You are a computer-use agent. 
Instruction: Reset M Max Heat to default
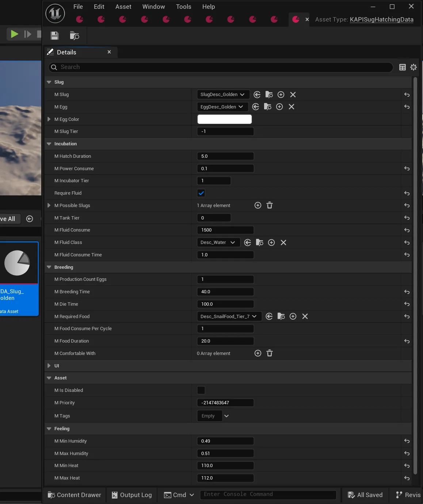[407, 478]
